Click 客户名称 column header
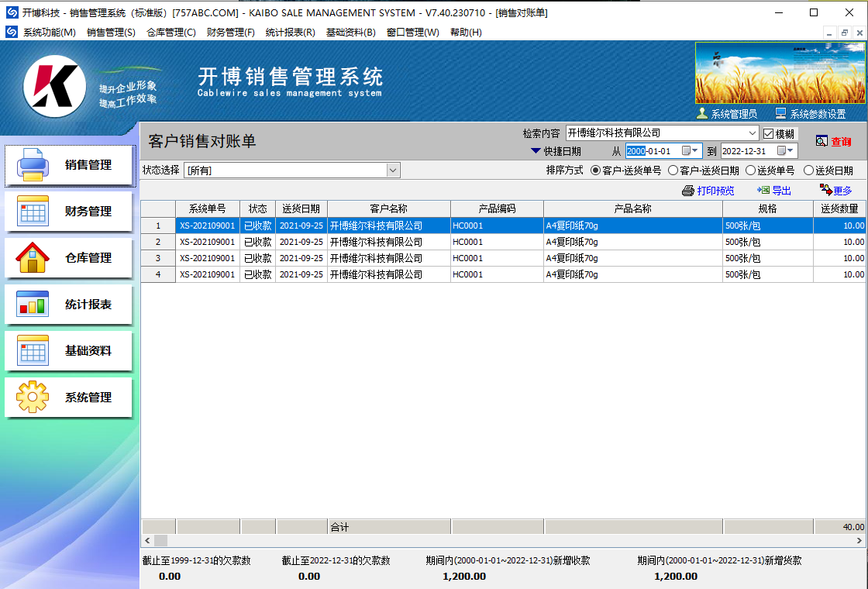 coord(388,208)
